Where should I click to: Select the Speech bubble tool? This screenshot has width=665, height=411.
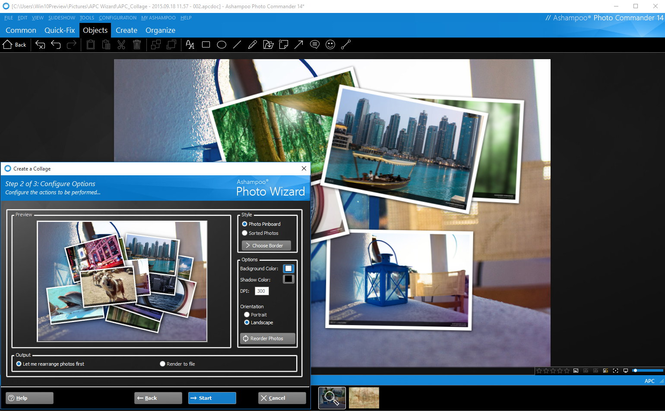pos(315,45)
